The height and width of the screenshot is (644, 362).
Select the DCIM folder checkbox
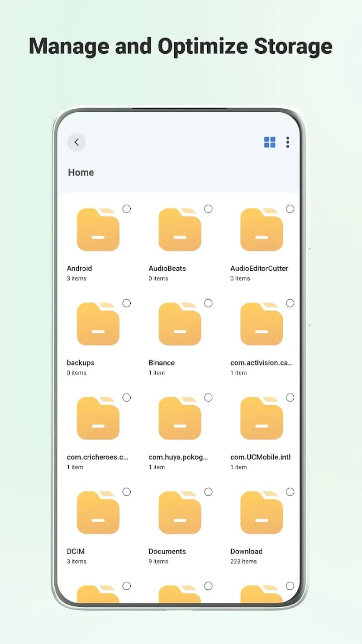[x=127, y=491]
